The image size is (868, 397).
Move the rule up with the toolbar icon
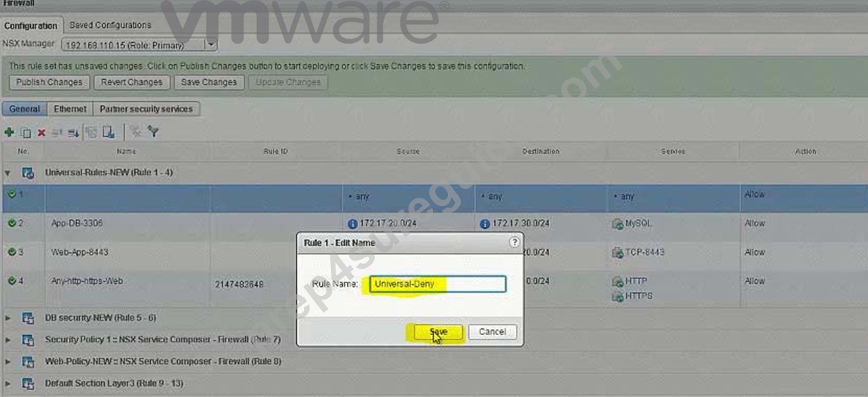click(x=57, y=132)
